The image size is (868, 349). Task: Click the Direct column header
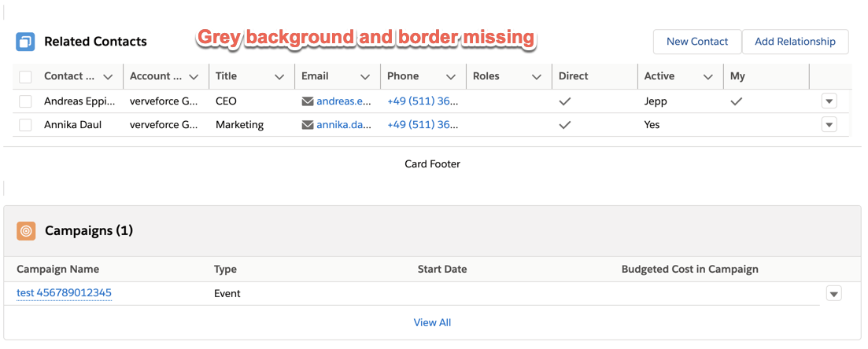[574, 76]
